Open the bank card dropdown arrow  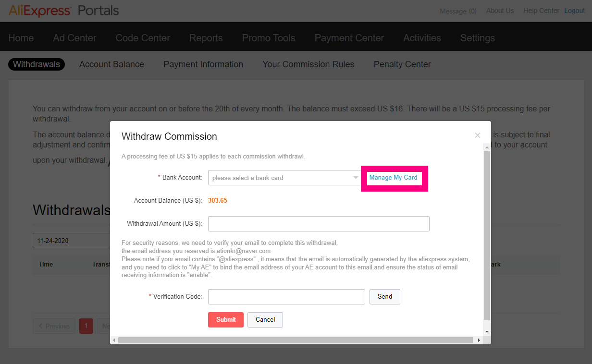356,178
